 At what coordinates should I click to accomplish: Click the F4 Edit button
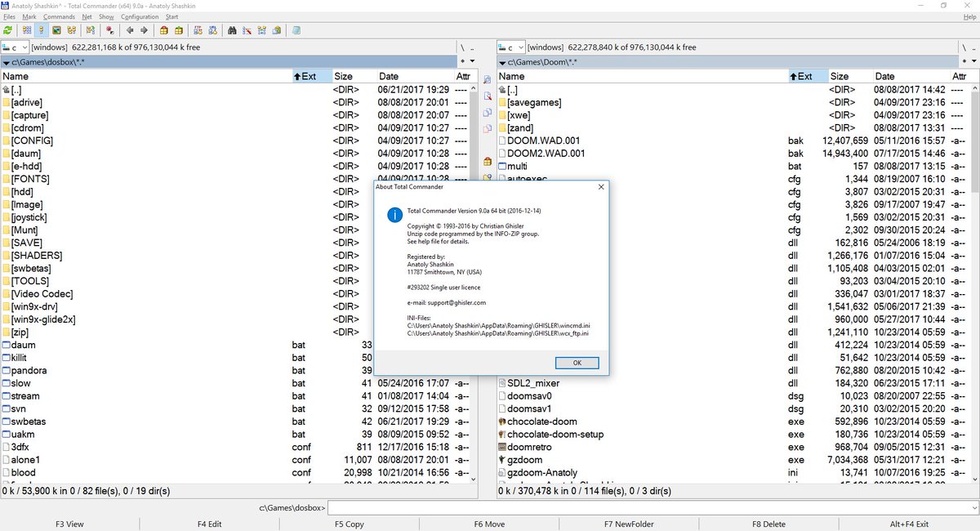click(x=210, y=524)
